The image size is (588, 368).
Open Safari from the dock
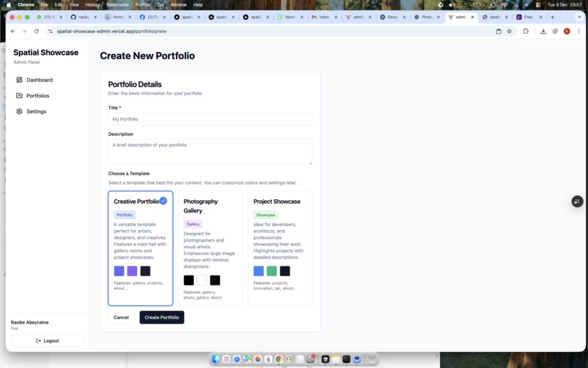coord(236,359)
